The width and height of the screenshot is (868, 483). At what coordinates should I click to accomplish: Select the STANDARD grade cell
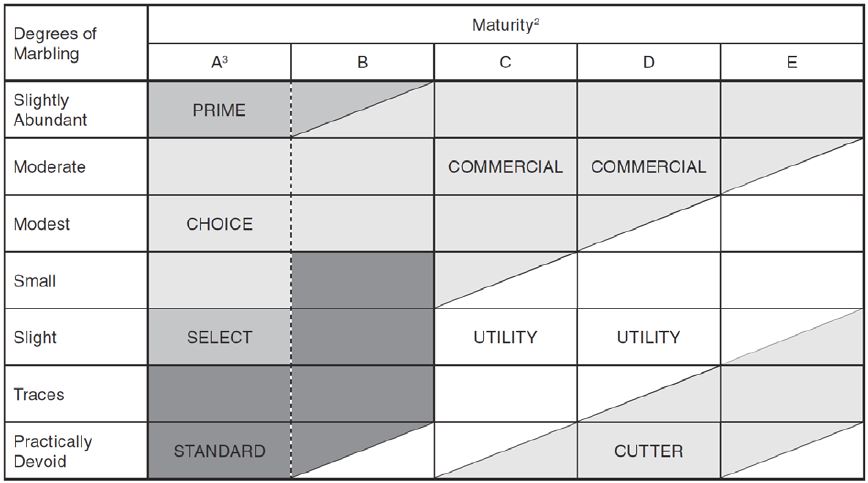pyautogui.click(x=219, y=451)
